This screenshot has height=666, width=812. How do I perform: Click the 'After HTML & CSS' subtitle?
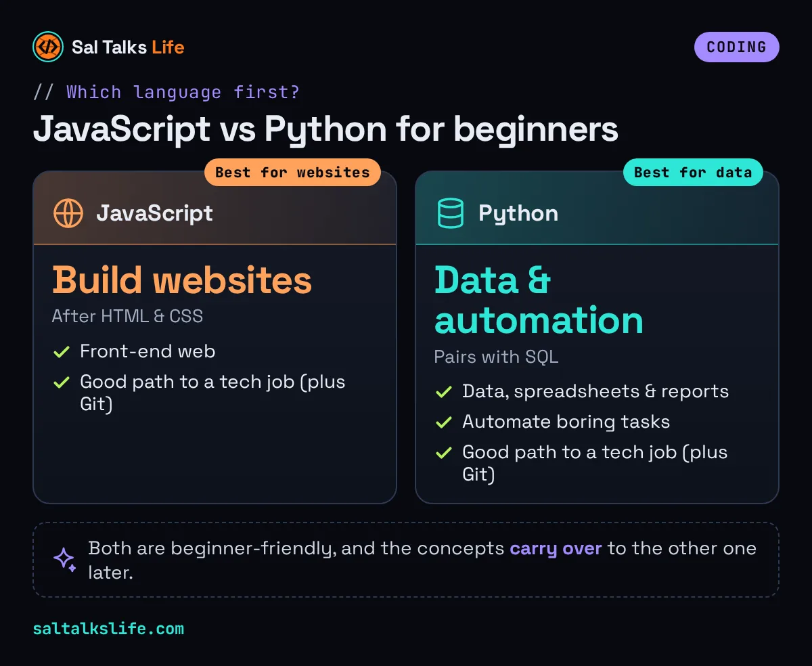pyautogui.click(x=127, y=316)
